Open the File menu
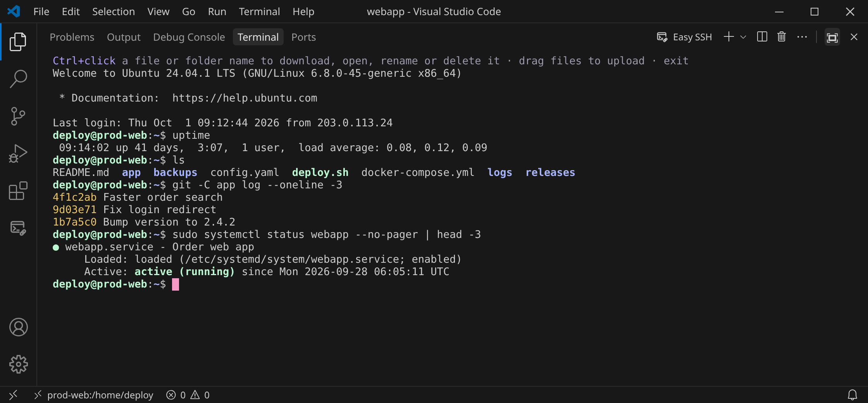Screen dimensions: 868x403 coord(41,12)
